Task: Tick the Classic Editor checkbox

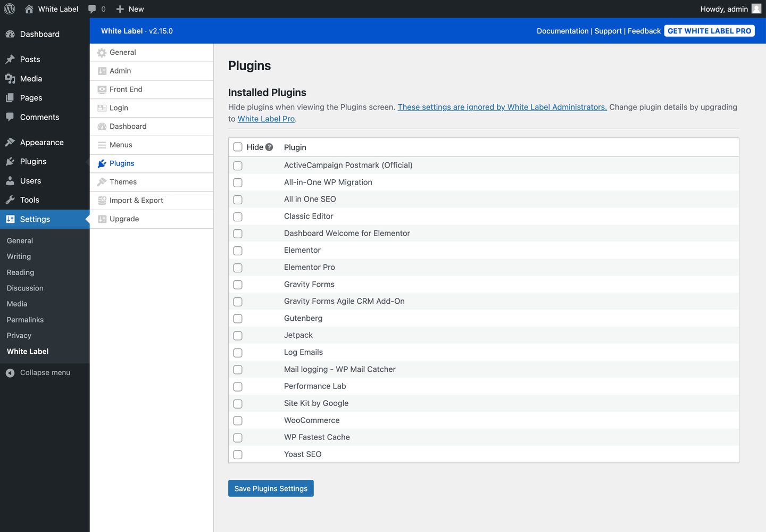Action: click(x=238, y=217)
